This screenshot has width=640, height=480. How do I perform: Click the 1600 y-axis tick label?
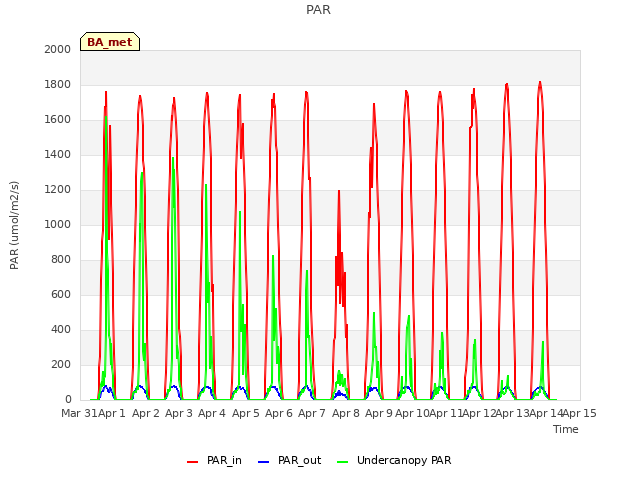(x=58, y=120)
